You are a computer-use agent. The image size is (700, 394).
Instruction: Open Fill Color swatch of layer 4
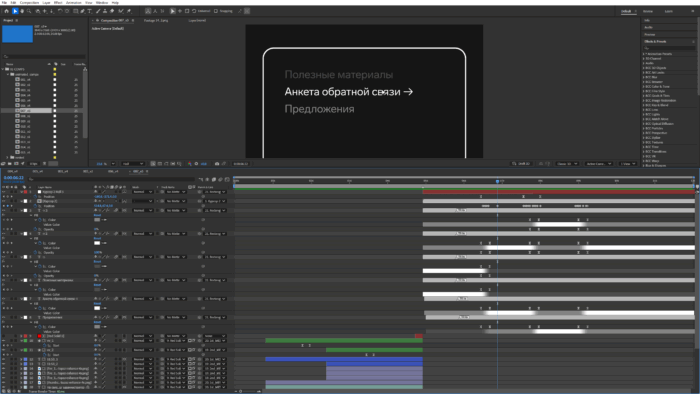pyautogui.click(x=97, y=243)
